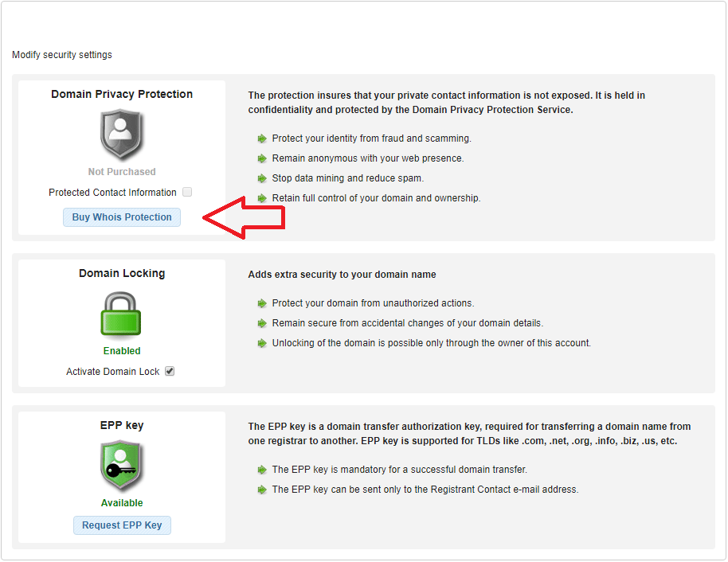The height and width of the screenshot is (562, 728).
Task: Click the green arrow bullet by 'Remain secure from accidental changes'
Action: (x=262, y=323)
